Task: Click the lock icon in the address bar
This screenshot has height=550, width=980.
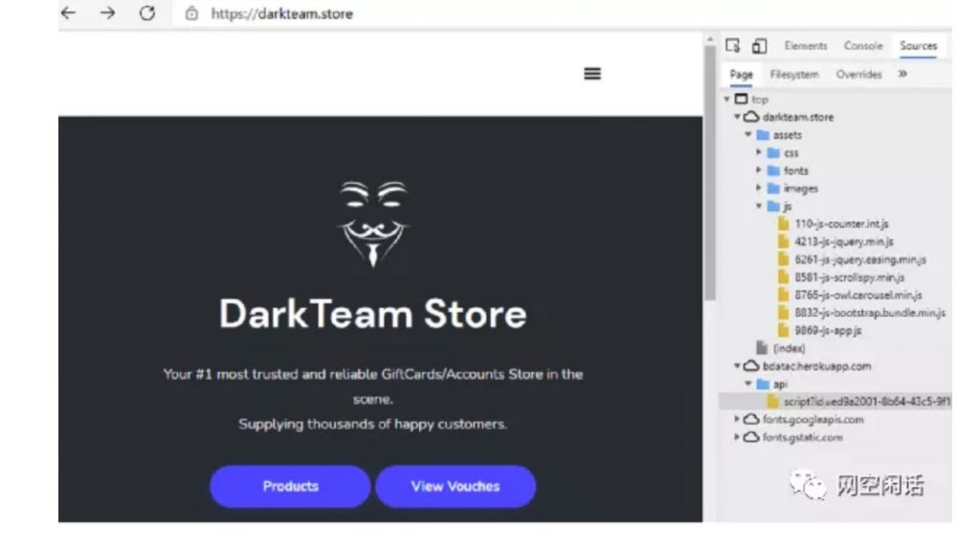Action: click(x=191, y=13)
